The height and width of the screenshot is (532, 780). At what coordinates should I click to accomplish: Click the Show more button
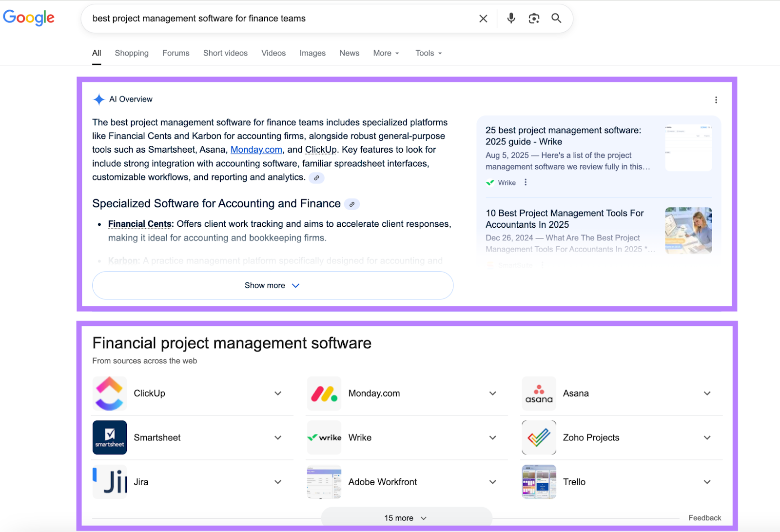(x=272, y=285)
